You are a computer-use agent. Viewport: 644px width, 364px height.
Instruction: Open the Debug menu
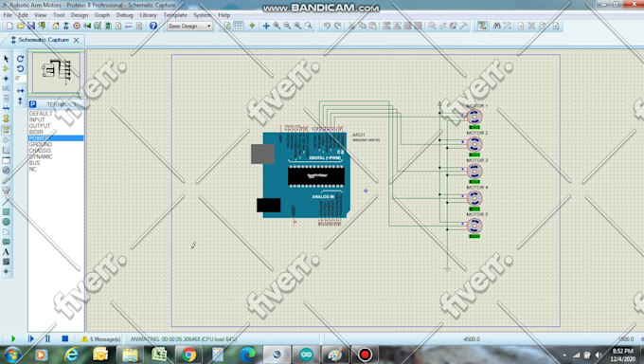point(124,15)
